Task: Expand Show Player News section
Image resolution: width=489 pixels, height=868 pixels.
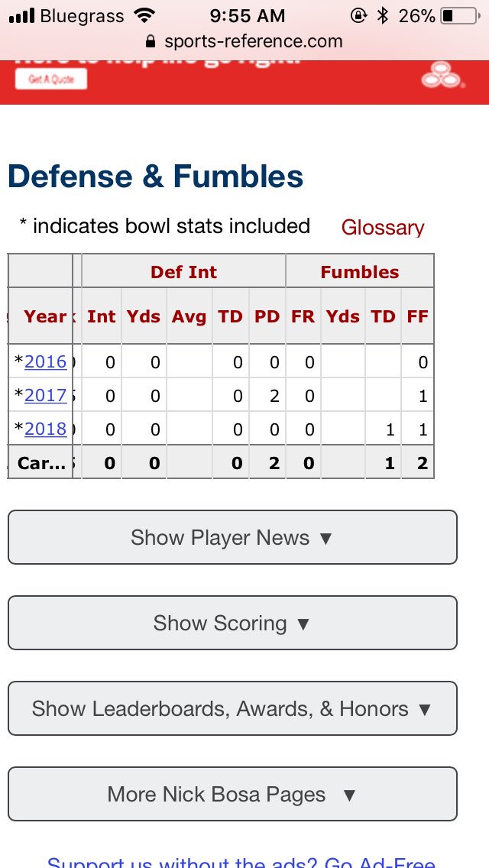Action: [x=232, y=537]
